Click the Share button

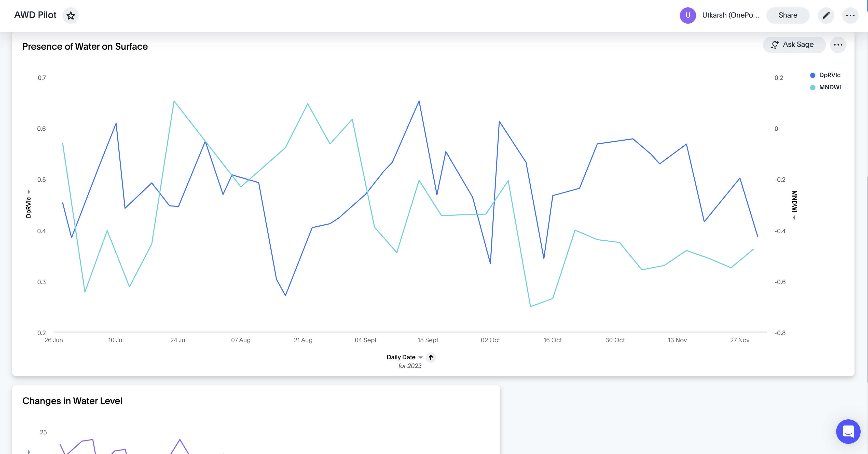coord(788,16)
